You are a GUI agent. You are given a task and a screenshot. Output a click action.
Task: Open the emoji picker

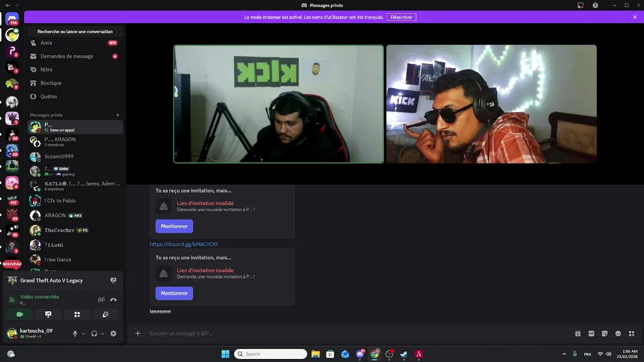point(618,333)
